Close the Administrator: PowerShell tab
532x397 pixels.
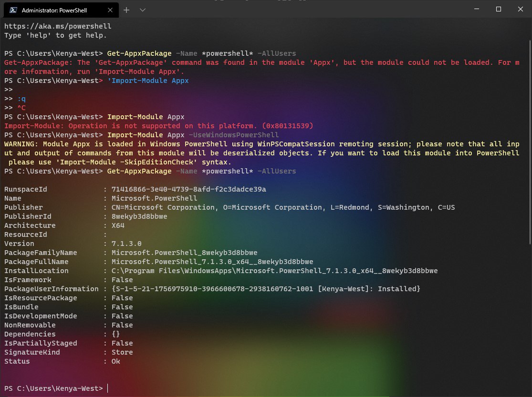coord(110,10)
